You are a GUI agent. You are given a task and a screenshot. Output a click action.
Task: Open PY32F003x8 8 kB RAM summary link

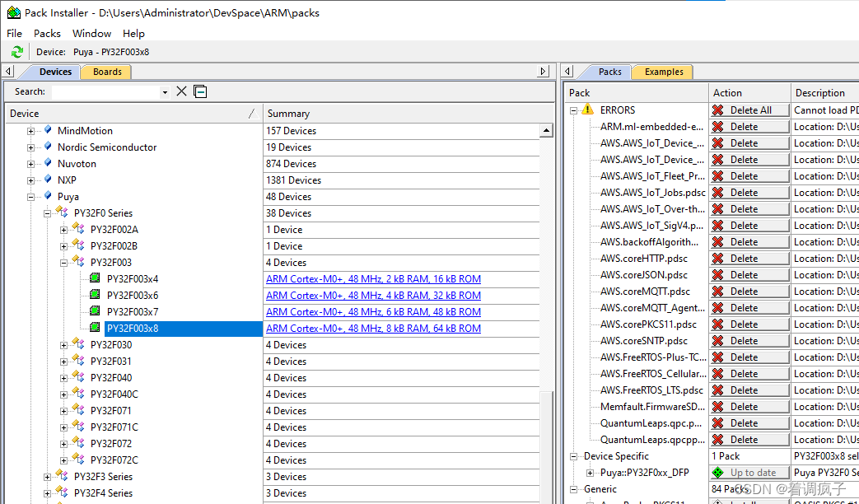(374, 328)
